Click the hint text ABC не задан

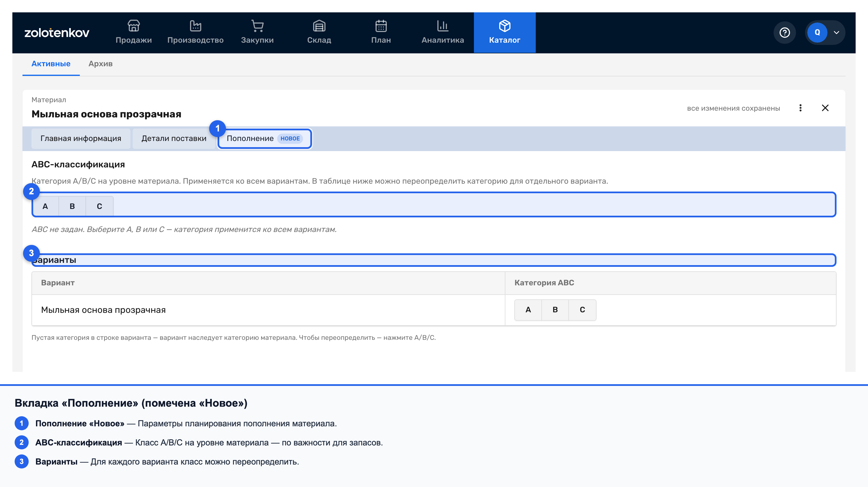(x=184, y=229)
